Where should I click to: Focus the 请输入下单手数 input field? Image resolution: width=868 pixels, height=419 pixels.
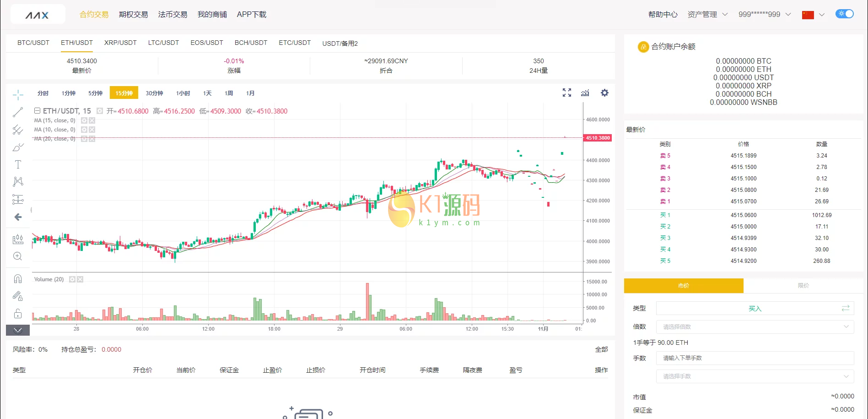pos(755,358)
